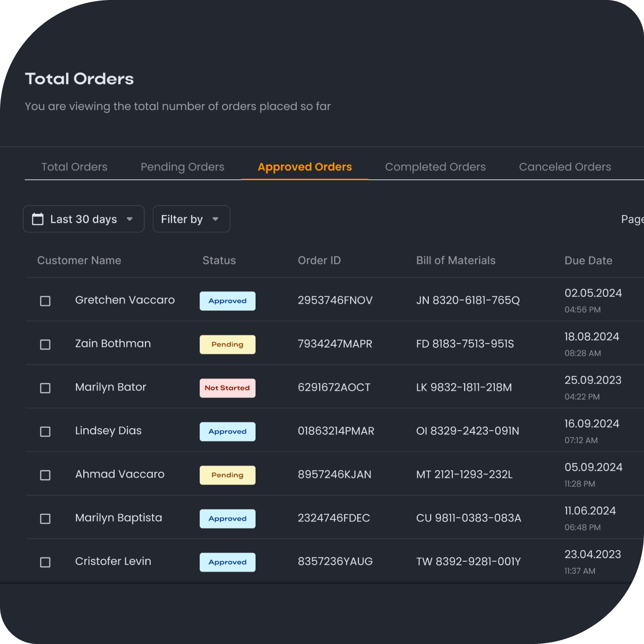Click the Not Started status badge
644x644 pixels.
(x=227, y=388)
